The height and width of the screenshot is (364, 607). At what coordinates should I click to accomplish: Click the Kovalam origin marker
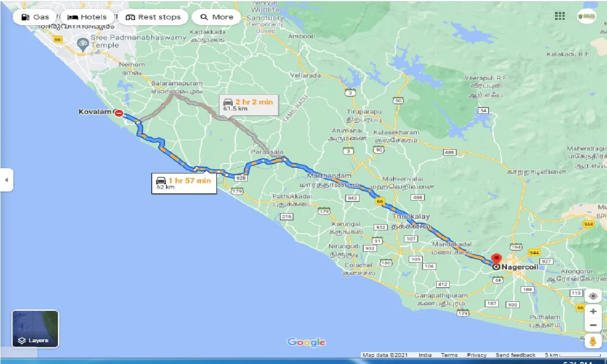click(119, 113)
